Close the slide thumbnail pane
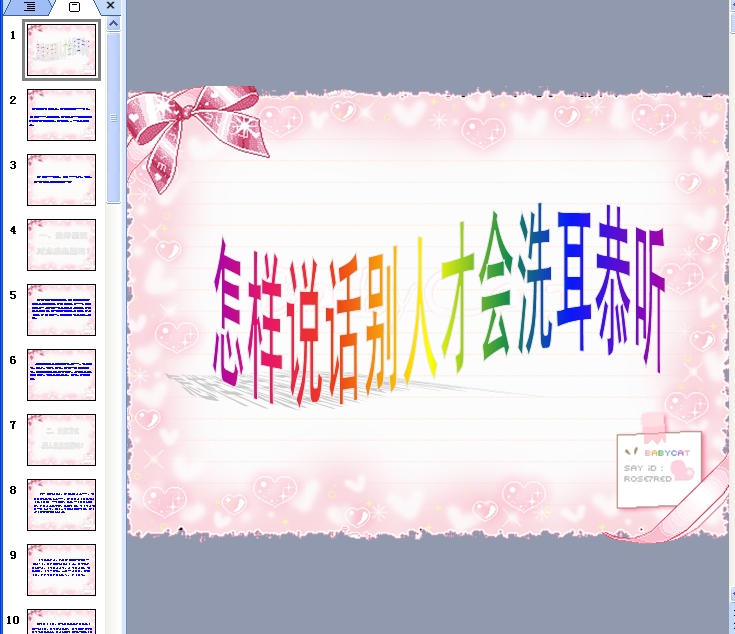The image size is (735, 634). (111, 6)
